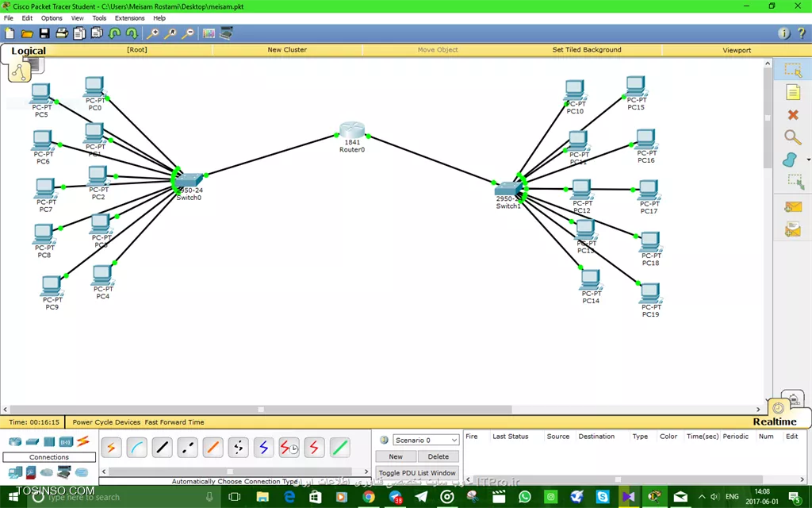Pick the orange Fiber cable
Viewport: 812px width, 508px height.
[x=213, y=448]
